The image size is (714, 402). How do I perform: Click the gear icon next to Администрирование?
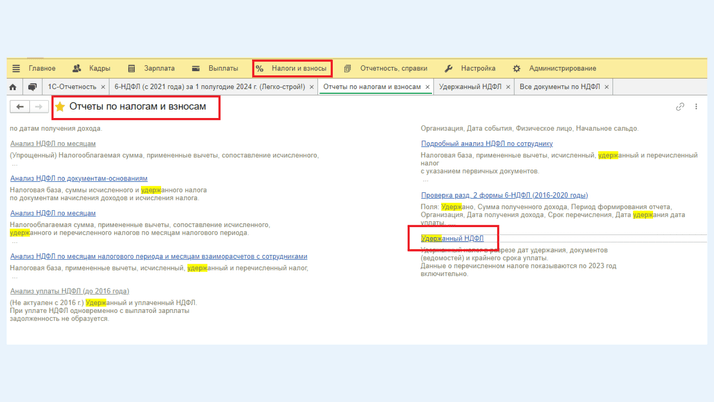pyautogui.click(x=516, y=69)
